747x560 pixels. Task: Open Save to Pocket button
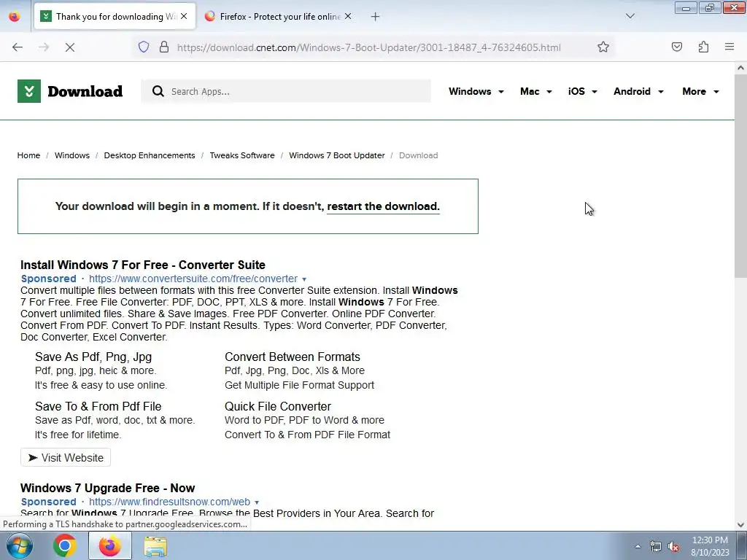point(677,47)
